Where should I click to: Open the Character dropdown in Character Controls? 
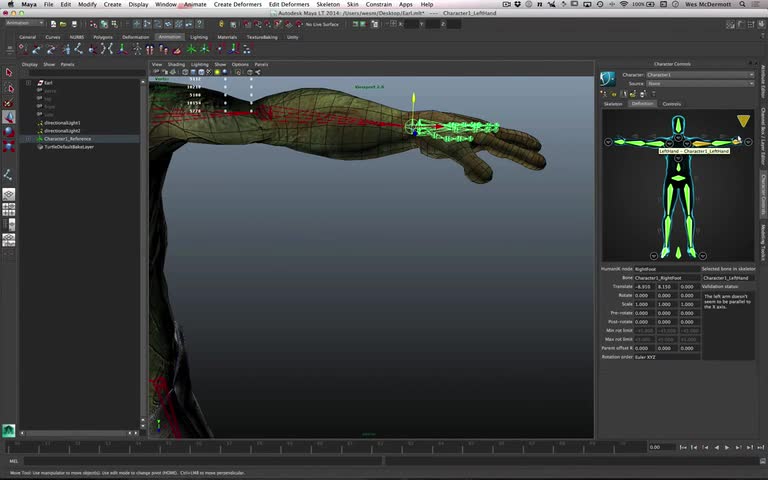pos(699,74)
